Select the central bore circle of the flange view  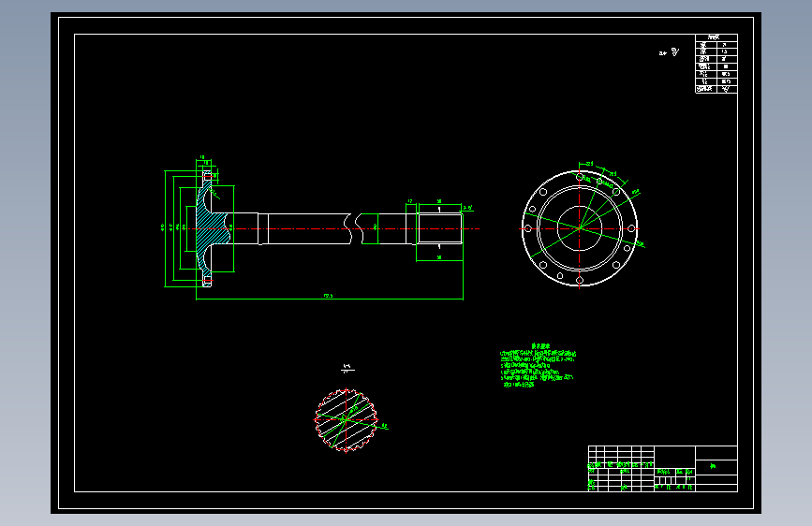coord(580,228)
